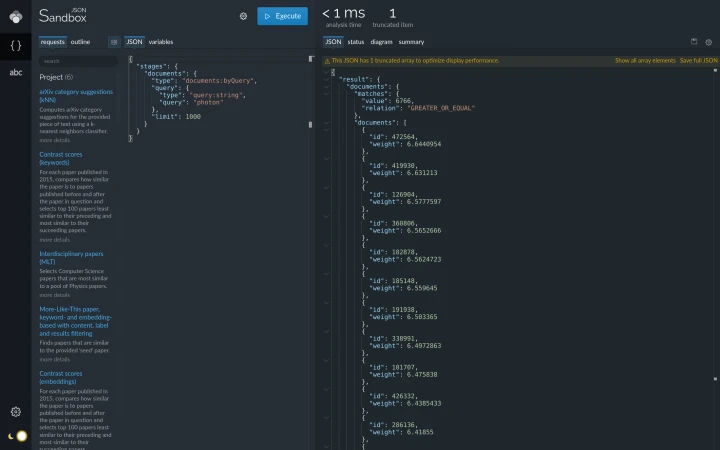Collapse the entry with id 185148
Viewport: 720px width, 450px height.
[326, 274]
